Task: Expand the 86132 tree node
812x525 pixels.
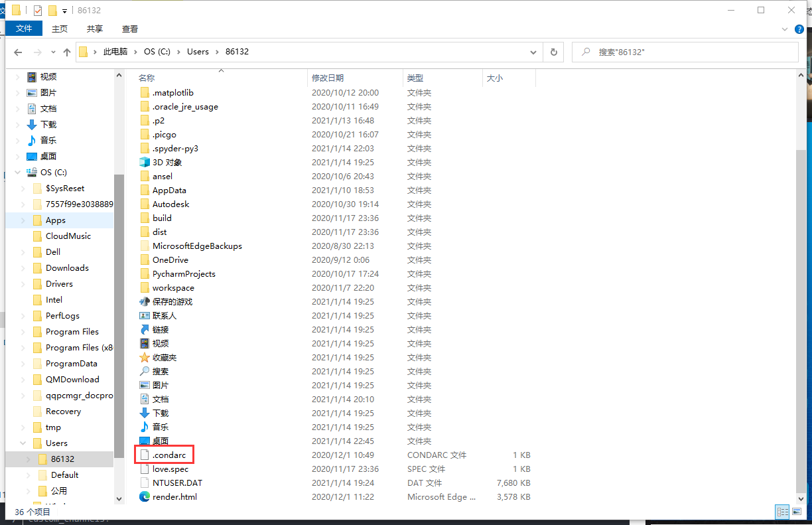Action: point(28,459)
